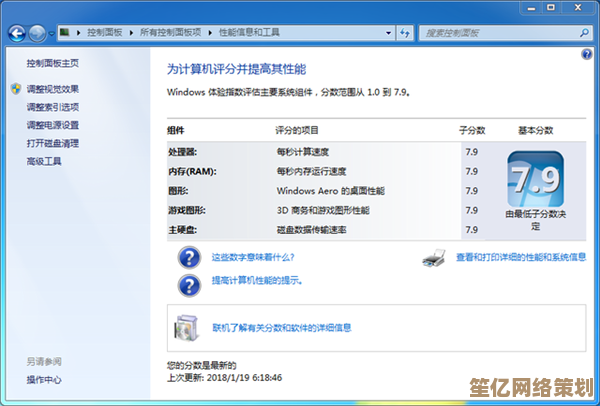Expand arrow after 所有控制面板项 breadcrumb
The height and width of the screenshot is (406, 600).
(x=210, y=33)
